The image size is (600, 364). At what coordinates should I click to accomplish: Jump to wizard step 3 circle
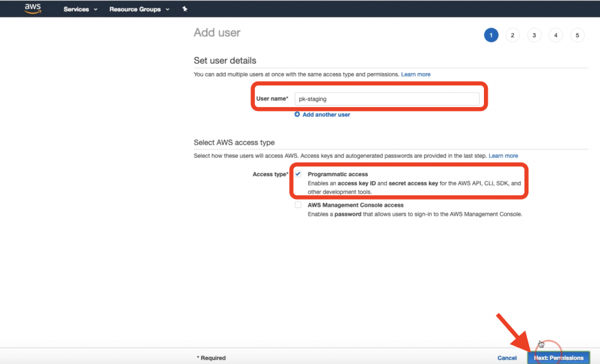coord(534,35)
